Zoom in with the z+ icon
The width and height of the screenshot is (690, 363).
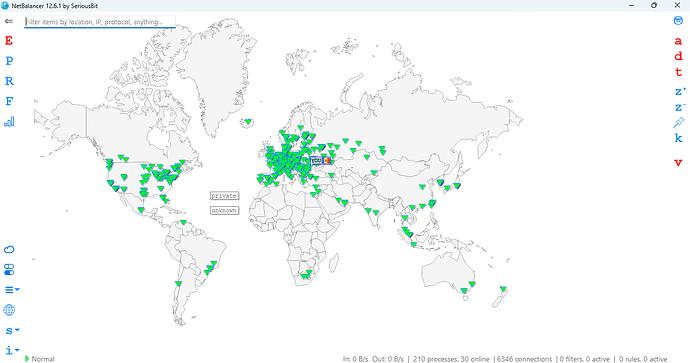point(680,92)
